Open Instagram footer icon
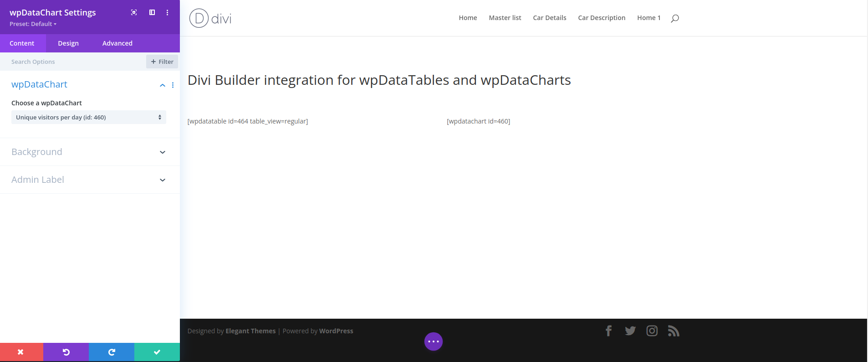868x362 pixels. pyautogui.click(x=652, y=331)
